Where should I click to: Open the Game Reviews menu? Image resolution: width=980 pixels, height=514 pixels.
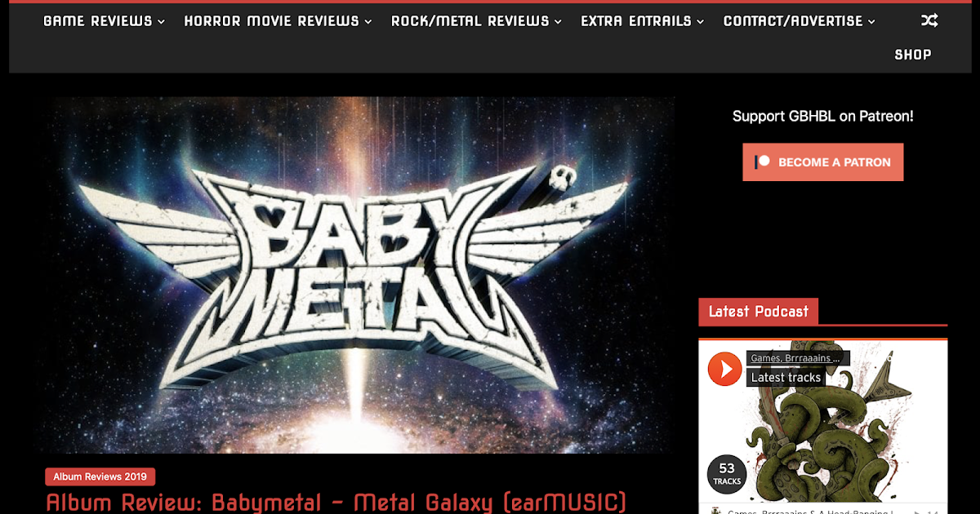click(x=104, y=21)
